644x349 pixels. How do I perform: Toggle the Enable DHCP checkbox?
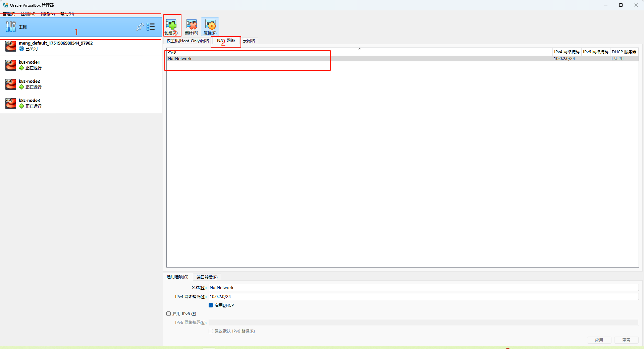tap(211, 305)
